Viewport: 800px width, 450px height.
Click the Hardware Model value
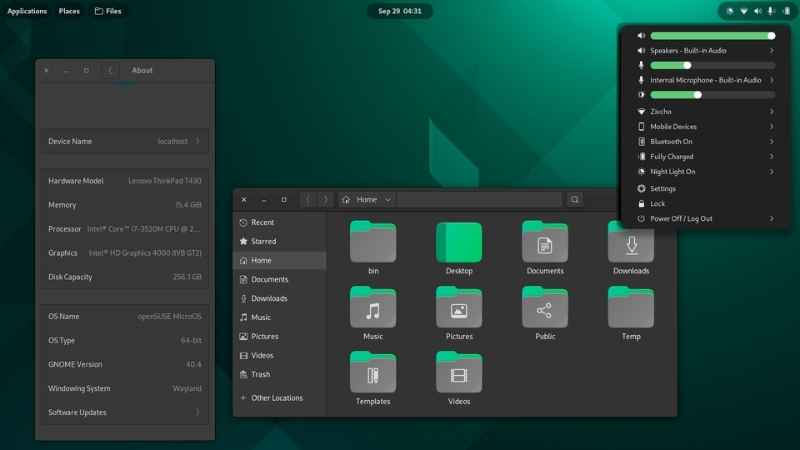click(165, 181)
